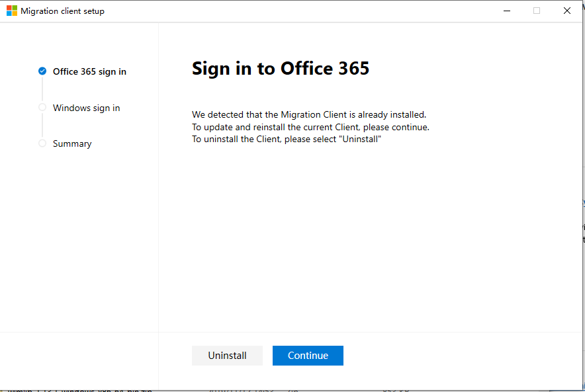The image size is (585, 392).
Task: Click the connector line between Windows sign in and Summary
Action: coord(42,126)
